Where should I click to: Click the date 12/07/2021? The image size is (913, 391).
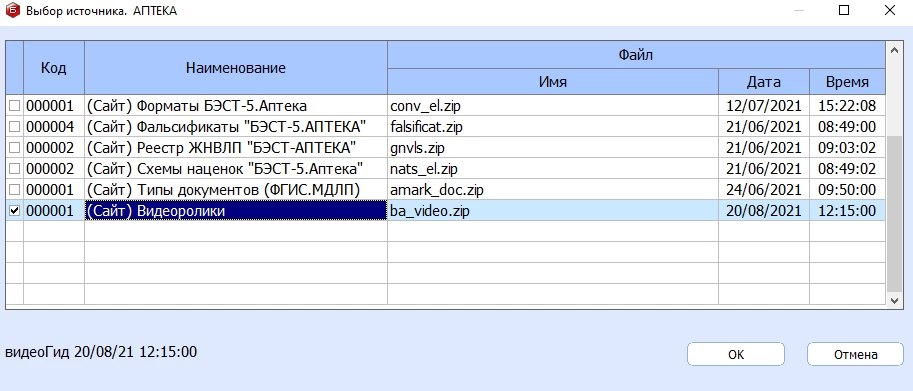pos(763,106)
